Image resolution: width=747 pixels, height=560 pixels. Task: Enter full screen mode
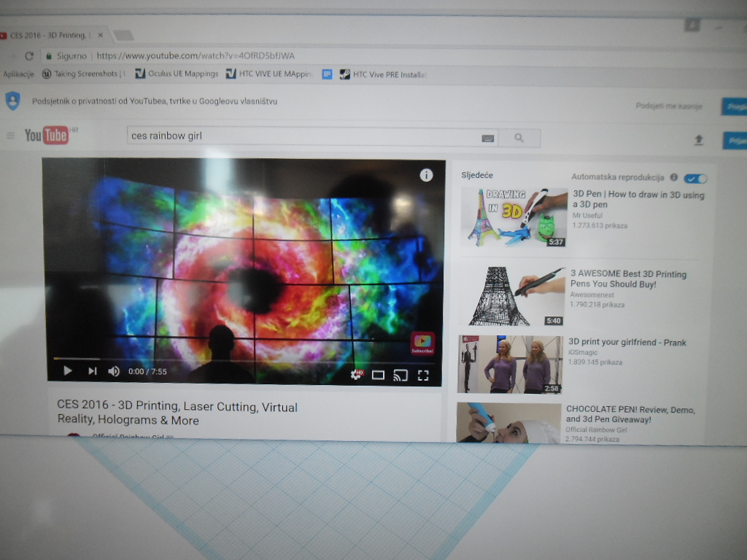[x=423, y=376]
